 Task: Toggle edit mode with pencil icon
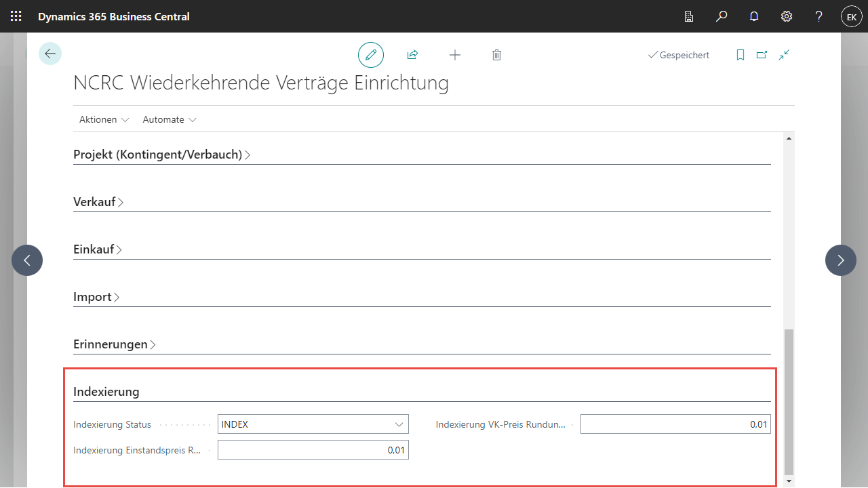(371, 55)
